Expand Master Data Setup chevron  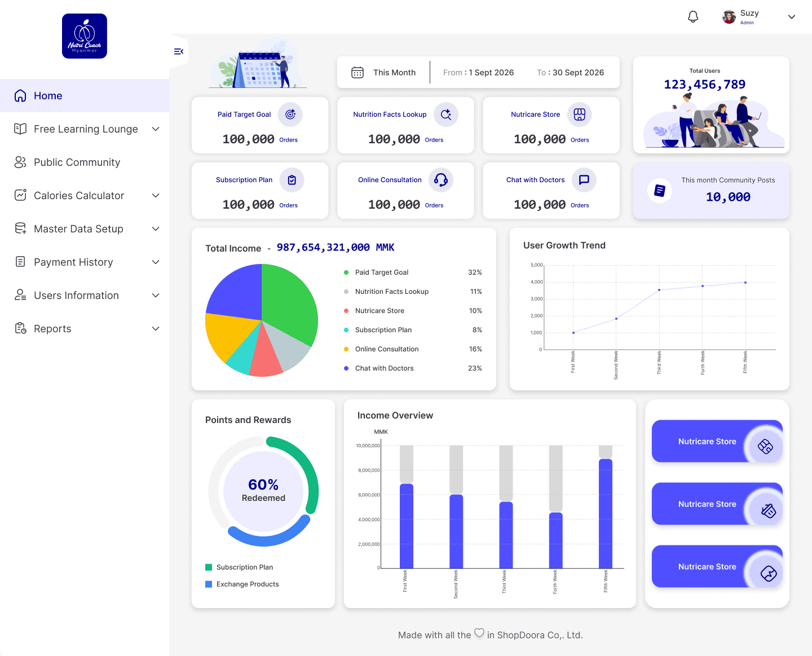(x=156, y=229)
